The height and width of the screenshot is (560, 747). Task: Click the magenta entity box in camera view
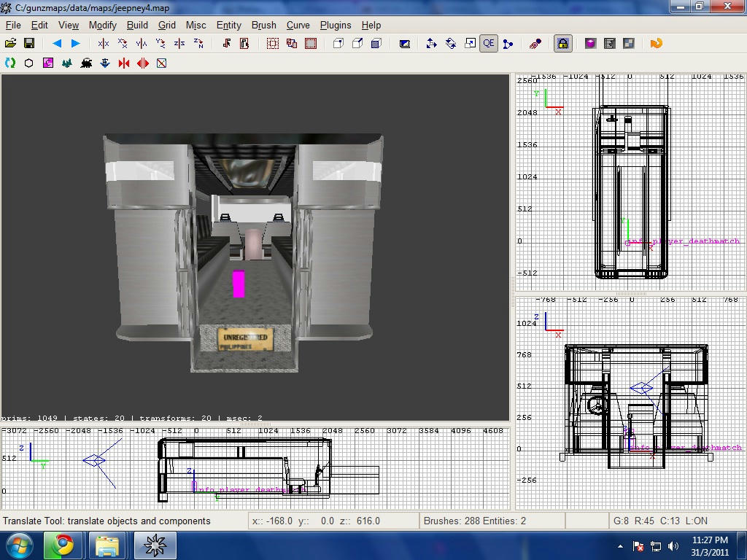[x=239, y=284]
